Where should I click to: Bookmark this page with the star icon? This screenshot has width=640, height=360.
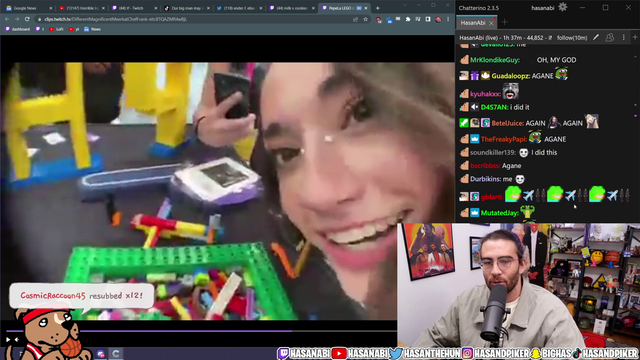[365, 19]
